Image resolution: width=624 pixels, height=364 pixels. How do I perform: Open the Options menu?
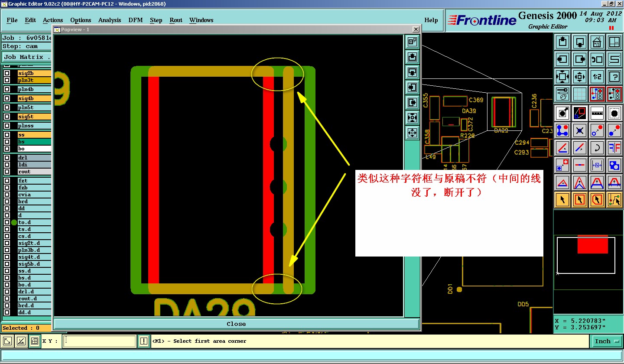[81, 20]
